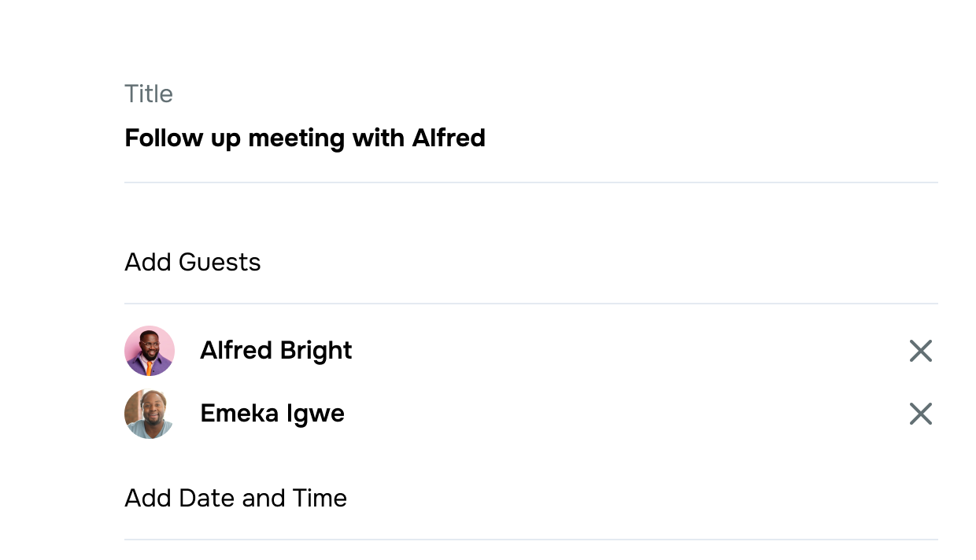The height and width of the screenshot is (560, 976).
Task: Open Alfred Bright's profile photo
Action: coord(150,351)
